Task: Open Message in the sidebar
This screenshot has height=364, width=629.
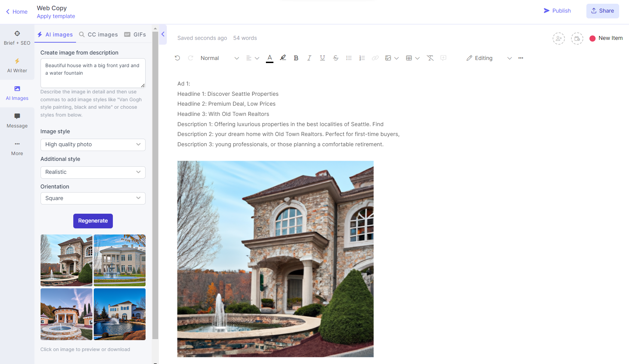Action: [17, 121]
